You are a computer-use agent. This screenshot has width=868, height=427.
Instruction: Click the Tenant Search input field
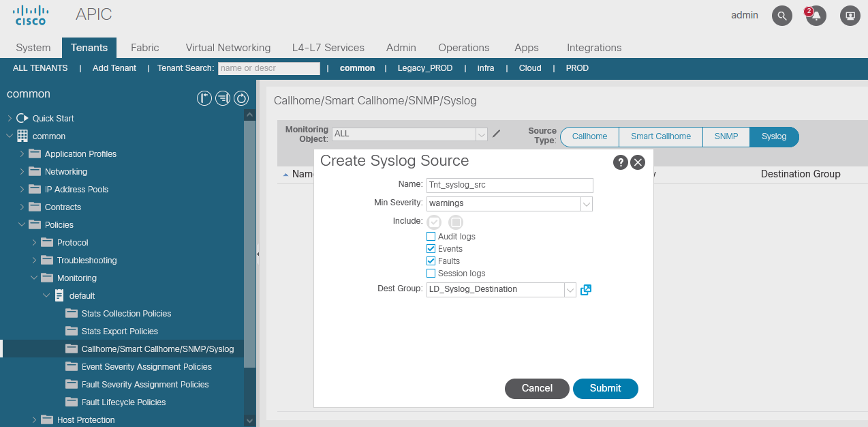tap(268, 68)
